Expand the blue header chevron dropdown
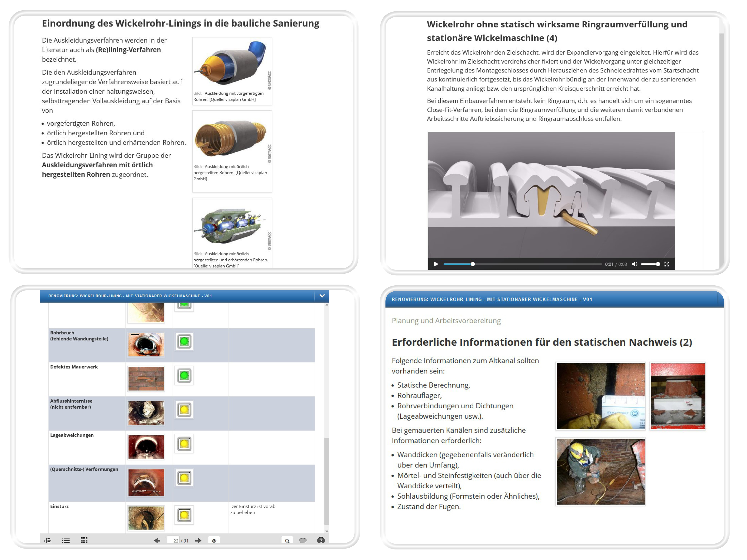The height and width of the screenshot is (560, 747). coord(322,296)
